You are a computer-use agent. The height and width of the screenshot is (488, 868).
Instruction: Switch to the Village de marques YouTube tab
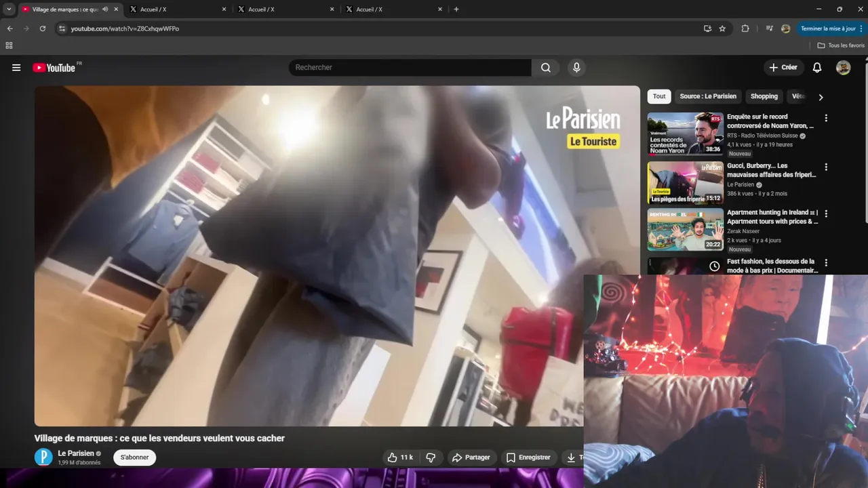(64, 9)
